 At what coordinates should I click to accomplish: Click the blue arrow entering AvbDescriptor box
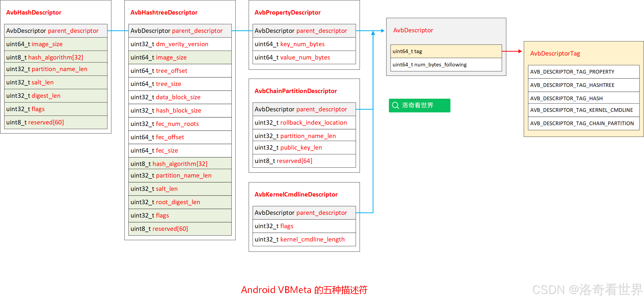click(378, 31)
